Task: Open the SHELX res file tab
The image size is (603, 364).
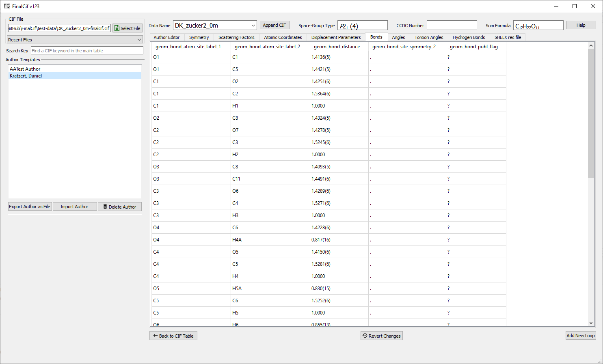Action: pos(508,37)
